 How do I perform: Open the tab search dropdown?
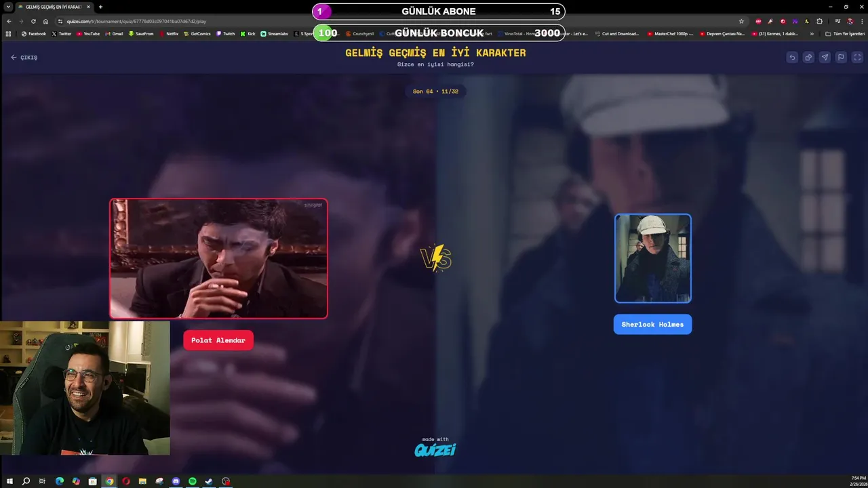[7, 7]
